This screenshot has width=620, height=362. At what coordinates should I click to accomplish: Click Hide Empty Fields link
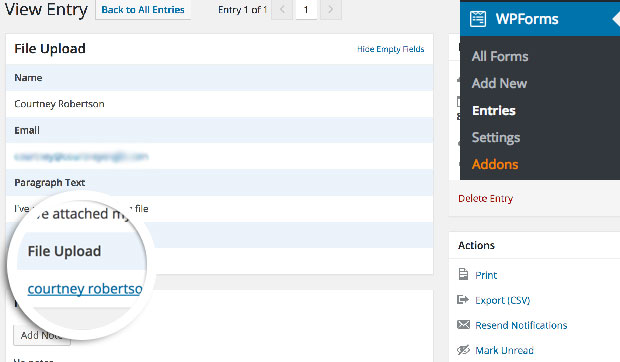391,49
